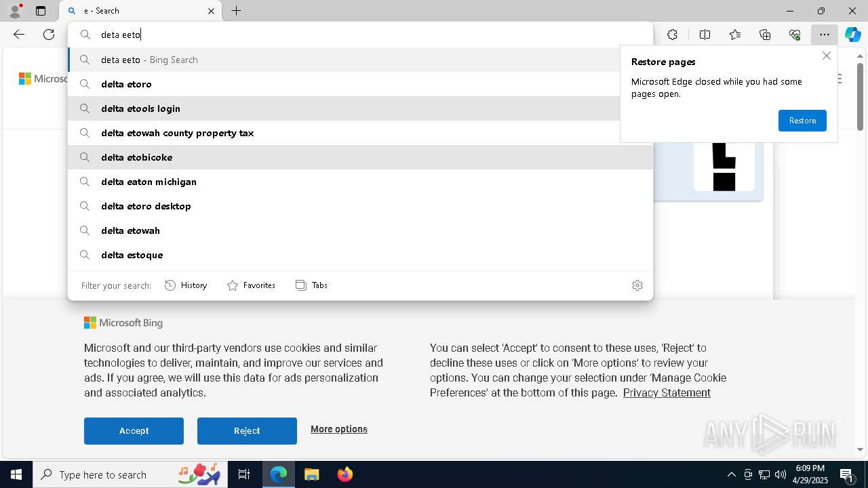Choose suggestion 'delta estoque'
This screenshot has height=488, width=868.
360,255
